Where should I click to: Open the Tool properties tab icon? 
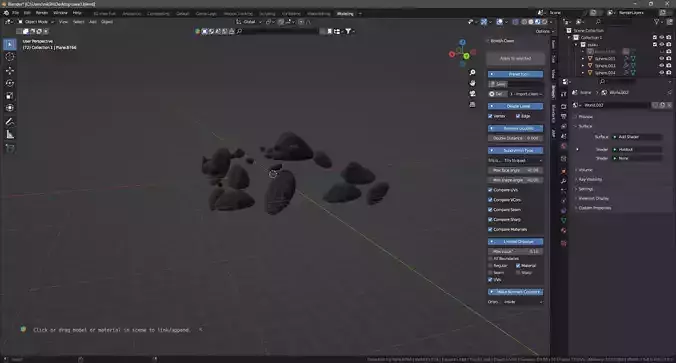[563, 94]
